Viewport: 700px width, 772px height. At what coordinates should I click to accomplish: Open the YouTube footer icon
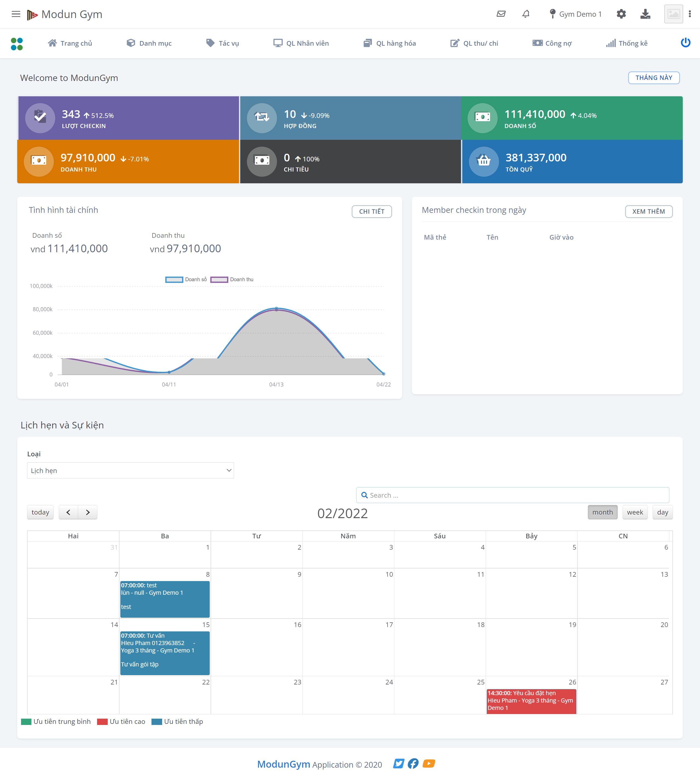click(429, 764)
